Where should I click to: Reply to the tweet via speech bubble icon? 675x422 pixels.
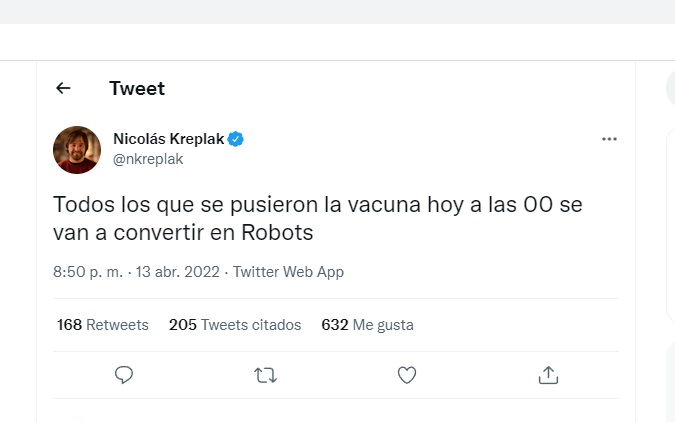coord(124,375)
